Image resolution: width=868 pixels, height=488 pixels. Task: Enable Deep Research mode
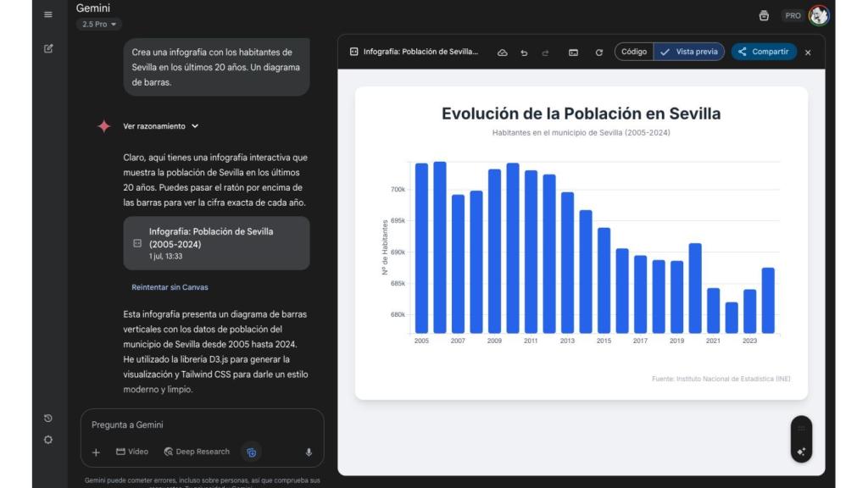point(197,452)
